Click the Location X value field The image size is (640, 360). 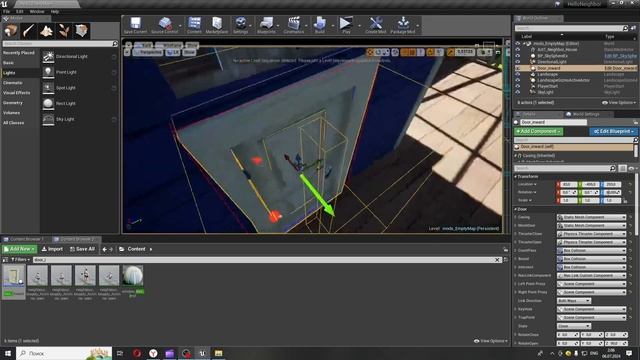(x=568, y=184)
